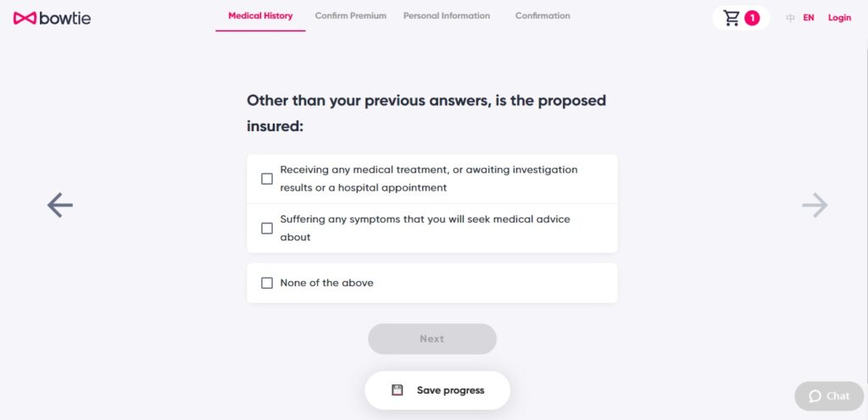Advance with the right arrow
Viewport: 868px width, 420px height.
click(815, 205)
